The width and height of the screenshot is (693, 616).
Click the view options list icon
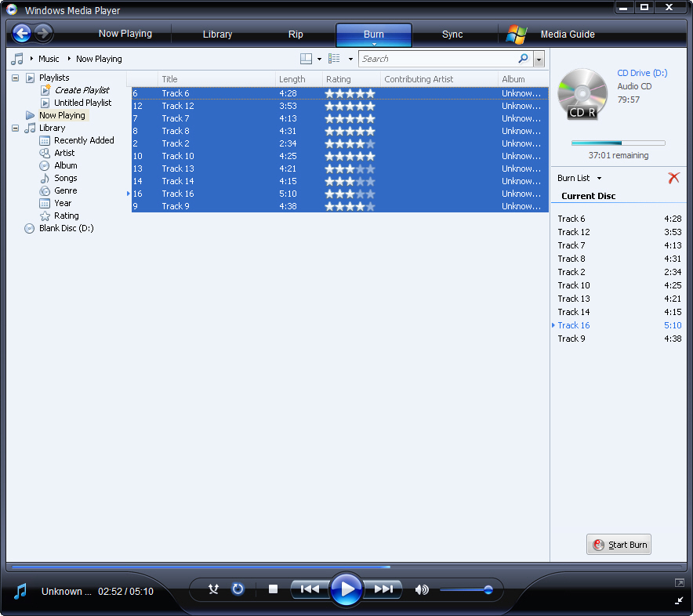[334, 59]
